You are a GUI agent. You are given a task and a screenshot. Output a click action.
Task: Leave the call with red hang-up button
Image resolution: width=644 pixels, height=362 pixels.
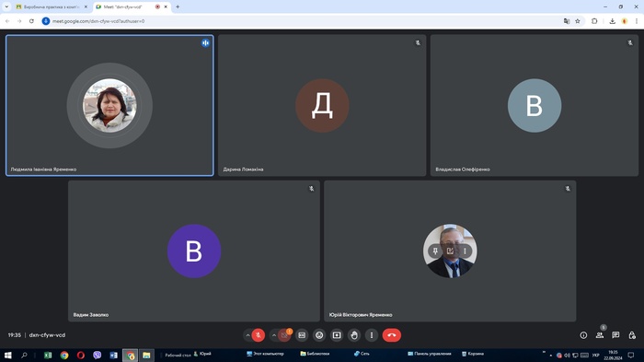click(x=392, y=335)
